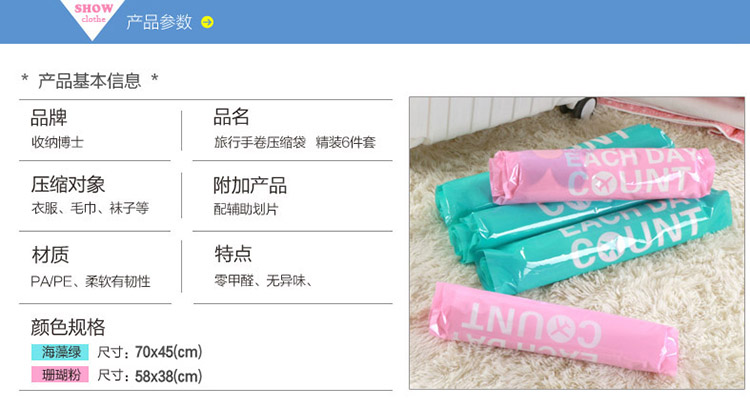The height and width of the screenshot is (409, 750).
Task: Click the 产品参数 header title
Action: tap(159, 22)
